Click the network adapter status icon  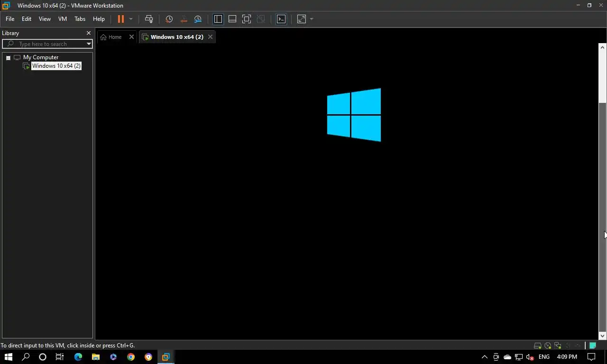[558, 346]
